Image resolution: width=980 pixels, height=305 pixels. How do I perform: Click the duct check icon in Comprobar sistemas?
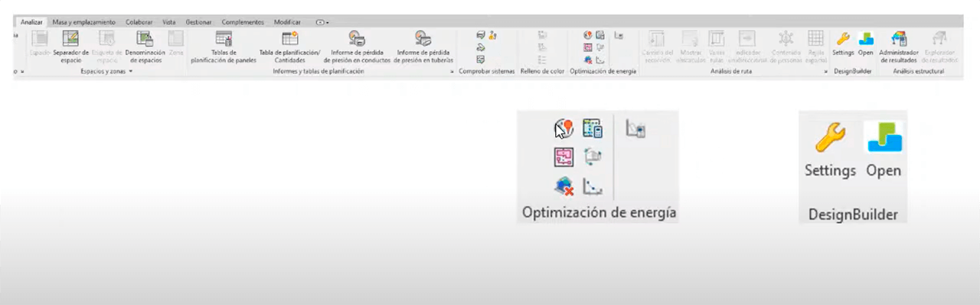click(x=481, y=35)
